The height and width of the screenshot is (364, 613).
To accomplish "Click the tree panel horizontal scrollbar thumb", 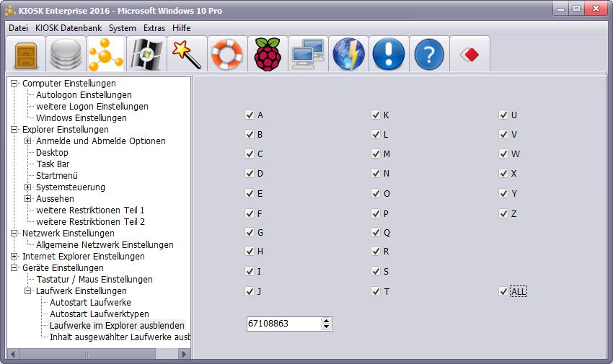I will 87,354.
